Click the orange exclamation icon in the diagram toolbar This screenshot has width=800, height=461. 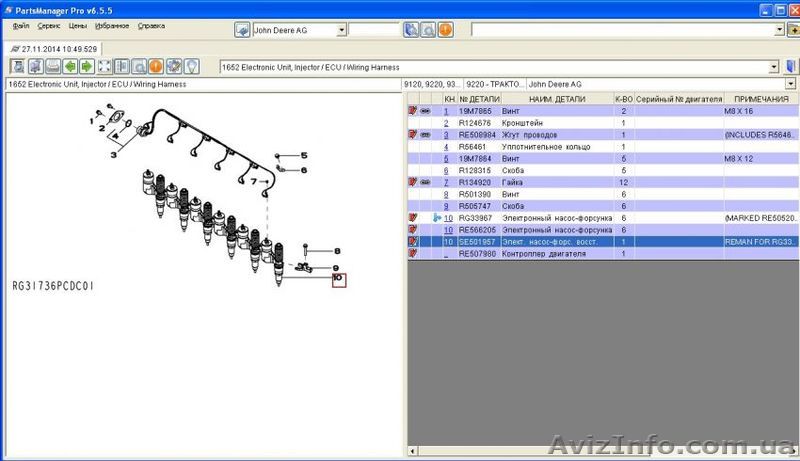pyautogui.click(x=156, y=67)
